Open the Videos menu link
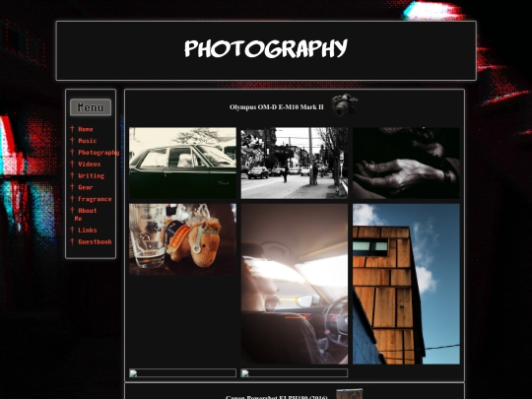This screenshot has width=532, height=399. pyautogui.click(x=90, y=164)
